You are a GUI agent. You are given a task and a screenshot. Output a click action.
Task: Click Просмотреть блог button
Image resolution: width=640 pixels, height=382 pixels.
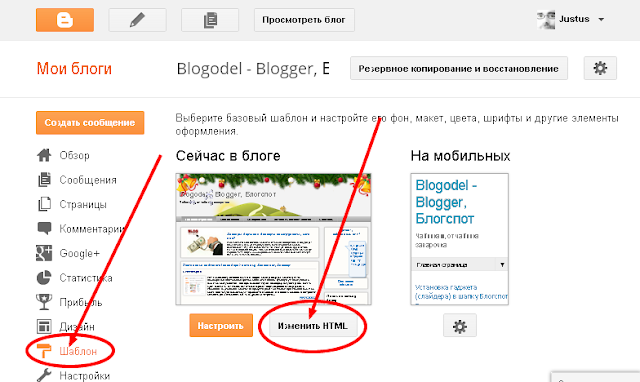(x=304, y=20)
